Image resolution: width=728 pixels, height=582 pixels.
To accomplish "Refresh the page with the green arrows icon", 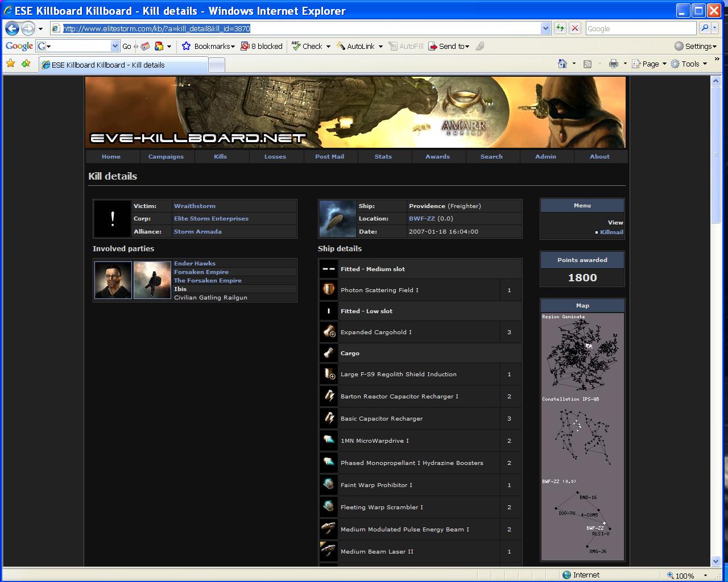I will (560, 28).
